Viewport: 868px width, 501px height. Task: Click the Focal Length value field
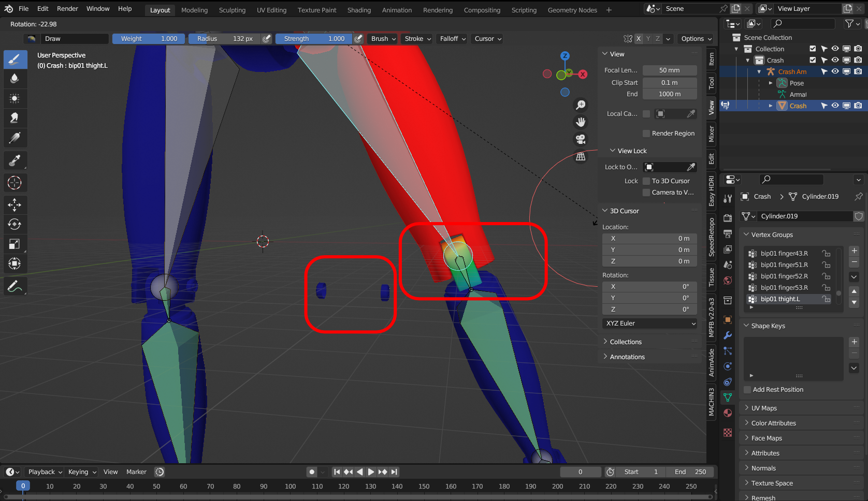[x=670, y=70]
